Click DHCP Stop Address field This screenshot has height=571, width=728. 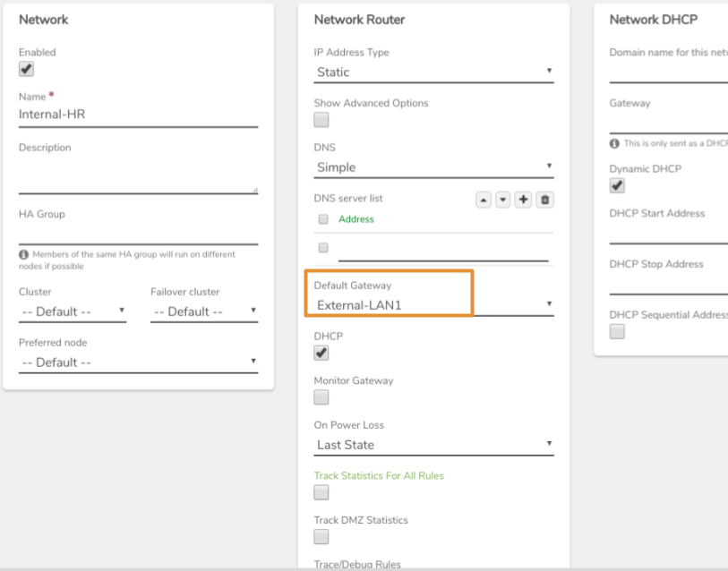tap(669, 284)
